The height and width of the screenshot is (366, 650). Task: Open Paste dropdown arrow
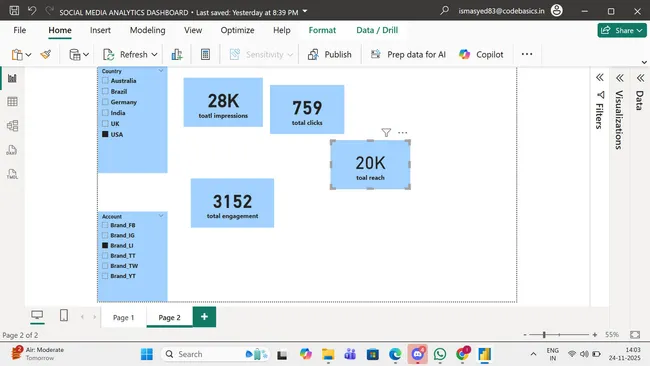[x=28, y=55]
